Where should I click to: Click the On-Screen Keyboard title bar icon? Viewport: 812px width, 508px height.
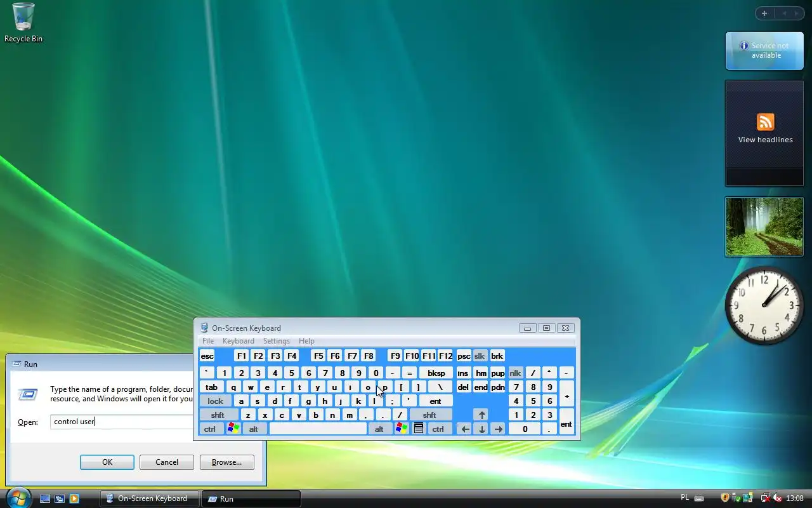[204, 328]
